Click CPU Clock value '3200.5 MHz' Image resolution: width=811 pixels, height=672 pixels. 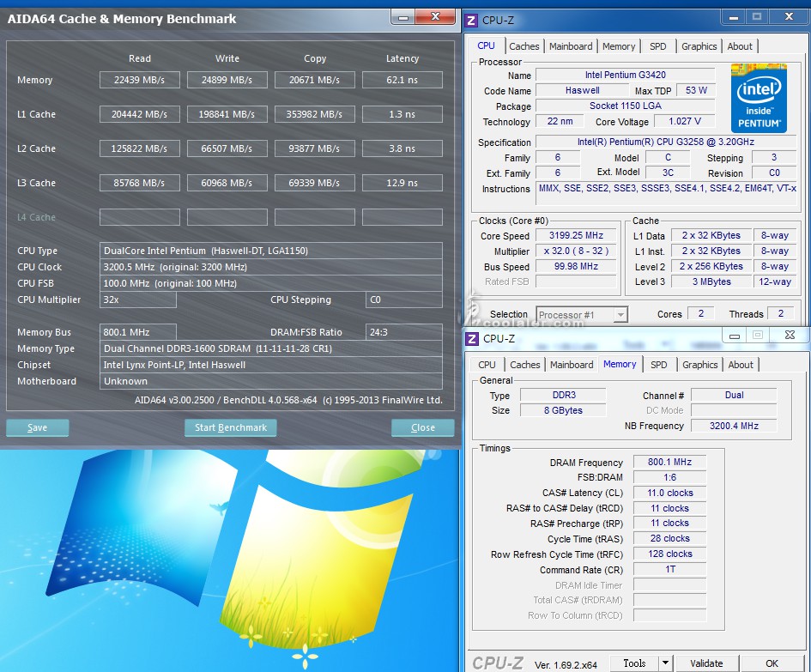[x=271, y=267]
